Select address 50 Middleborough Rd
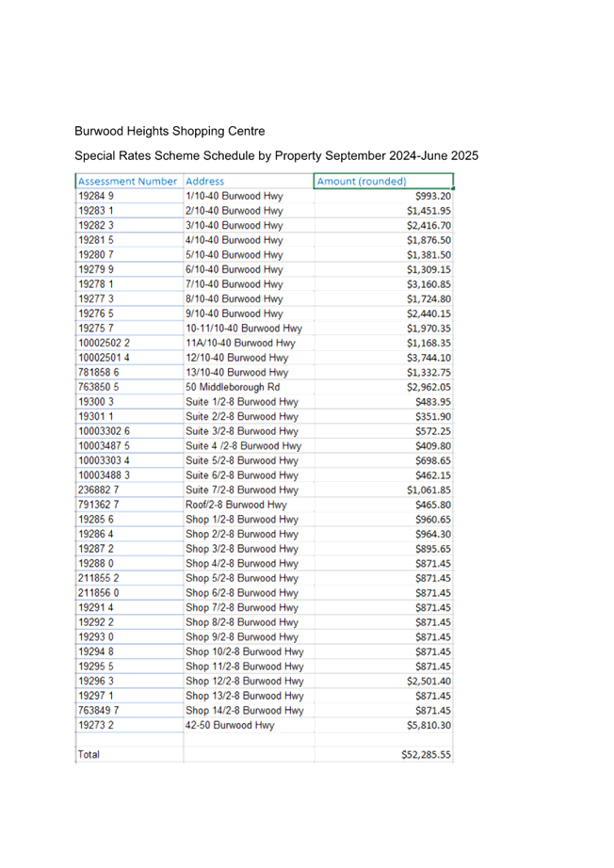Screen dimensions: 614x868 (x=233, y=387)
